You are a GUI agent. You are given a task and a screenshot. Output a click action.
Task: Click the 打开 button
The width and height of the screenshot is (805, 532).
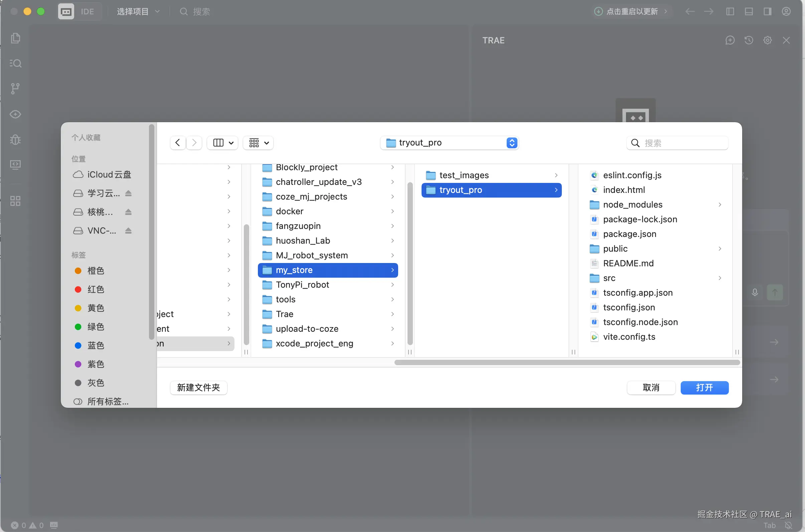[704, 387]
